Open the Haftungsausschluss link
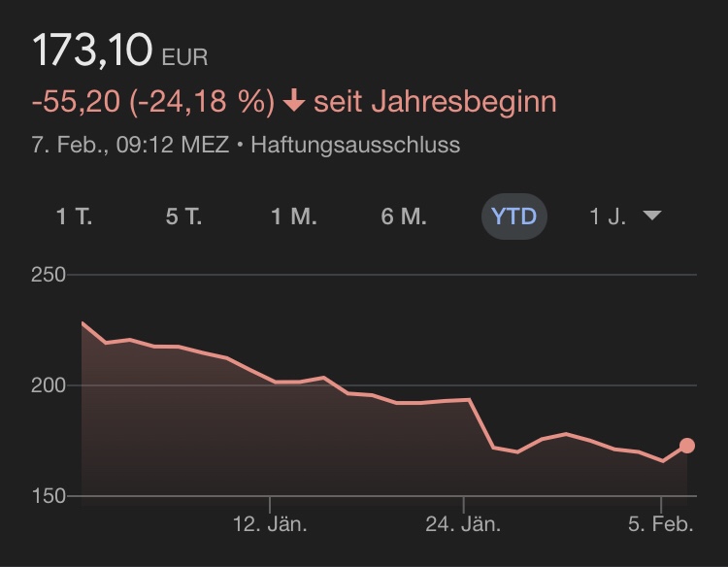Screen dimensions: 728x567 tap(355, 146)
